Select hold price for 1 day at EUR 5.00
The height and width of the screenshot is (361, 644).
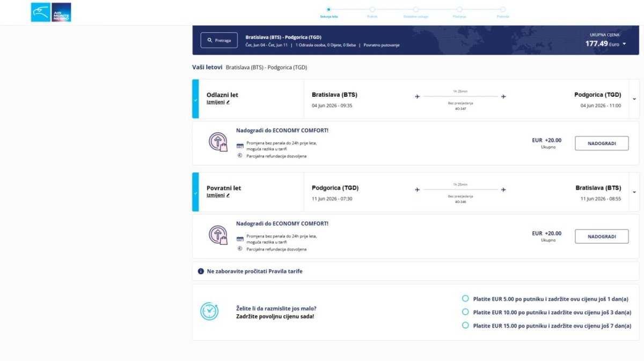(x=465, y=299)
